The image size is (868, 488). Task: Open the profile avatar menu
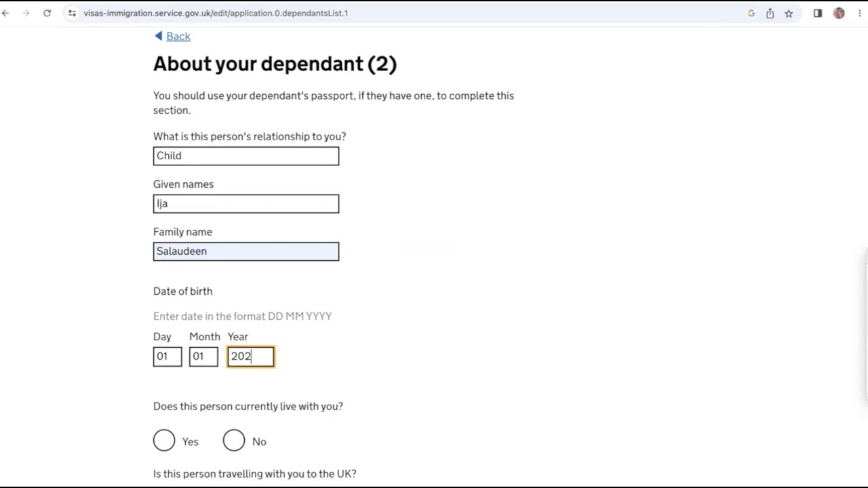coord(839,13)
